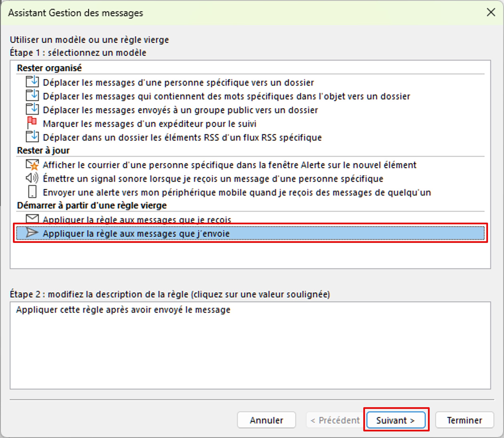
Task: Select 'Marquer les messages d'un expéditeur' template
Action: coord(149,124)
